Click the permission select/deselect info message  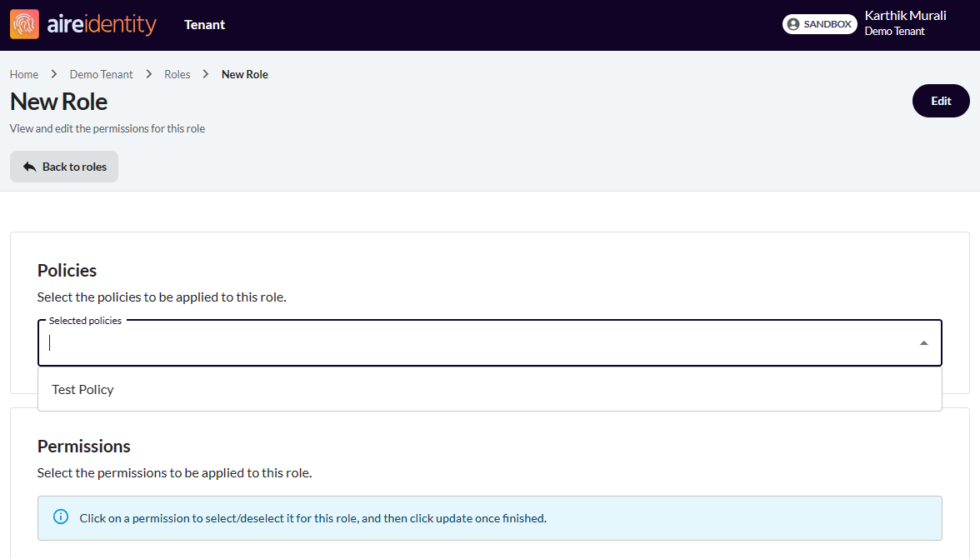click(313, 518)
